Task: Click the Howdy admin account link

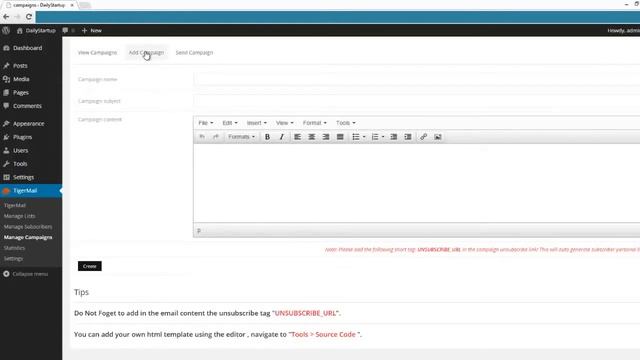Action: click(623, 31)
